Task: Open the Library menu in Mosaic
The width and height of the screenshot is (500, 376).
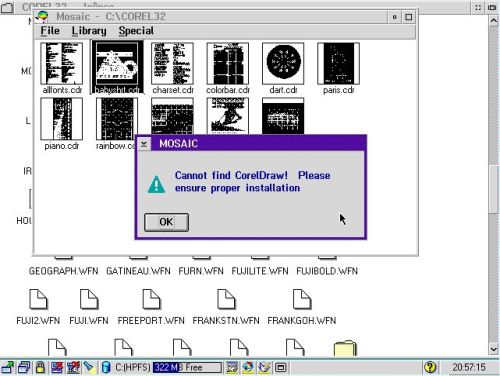Action: [x=89, y=31]
